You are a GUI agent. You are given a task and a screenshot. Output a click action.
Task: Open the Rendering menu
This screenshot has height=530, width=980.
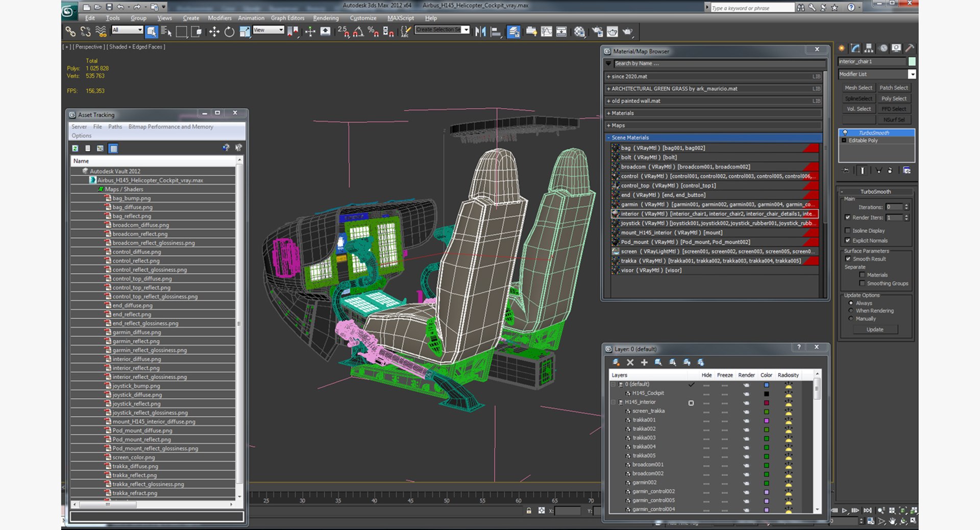pyautogui.click(x=326, y=18)
